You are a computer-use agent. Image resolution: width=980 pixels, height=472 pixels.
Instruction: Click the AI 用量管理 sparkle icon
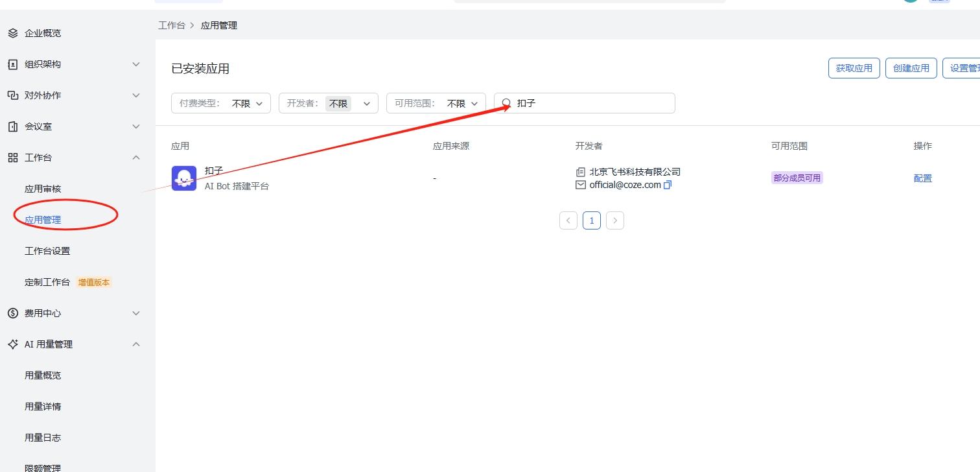point(13,344)
